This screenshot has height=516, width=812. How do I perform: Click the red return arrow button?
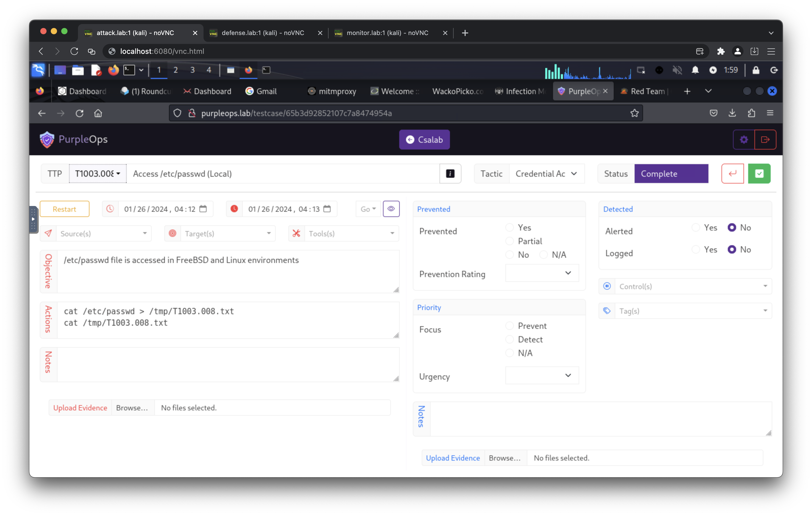[x=732, y=174]
